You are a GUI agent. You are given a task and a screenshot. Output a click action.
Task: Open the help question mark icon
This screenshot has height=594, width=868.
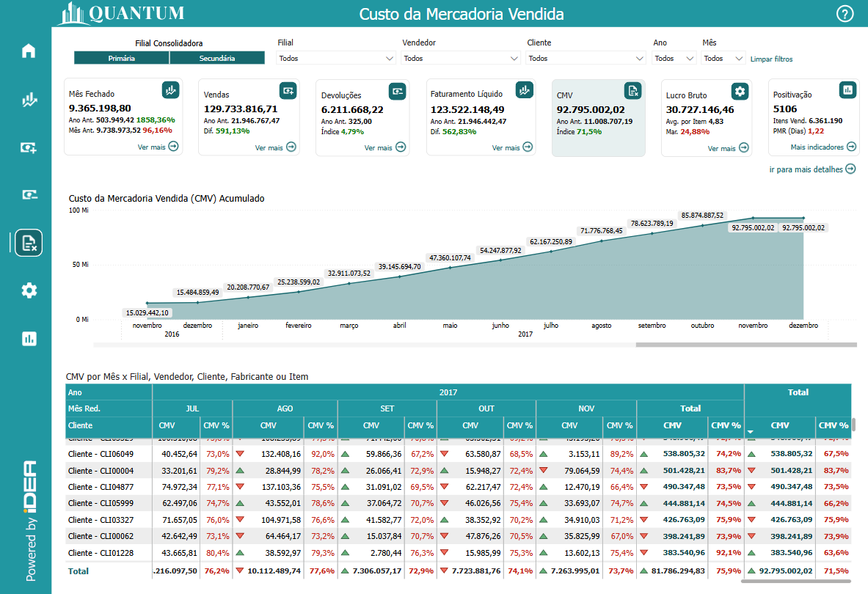845,14
